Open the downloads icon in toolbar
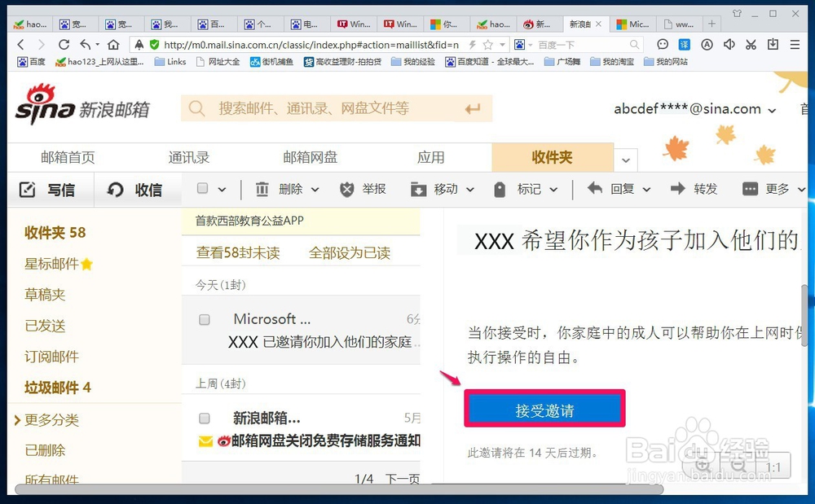Viewport: 815px width, 504px height. [x=773, y=45]
